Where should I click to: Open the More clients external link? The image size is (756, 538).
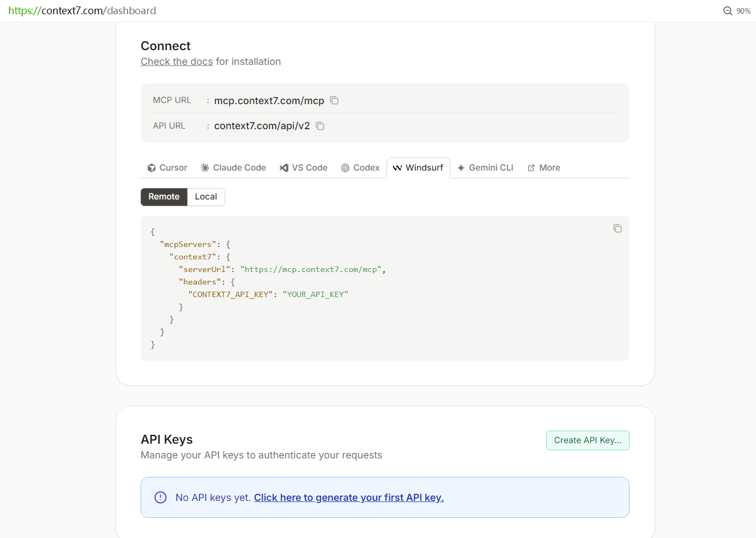point(543,168)
